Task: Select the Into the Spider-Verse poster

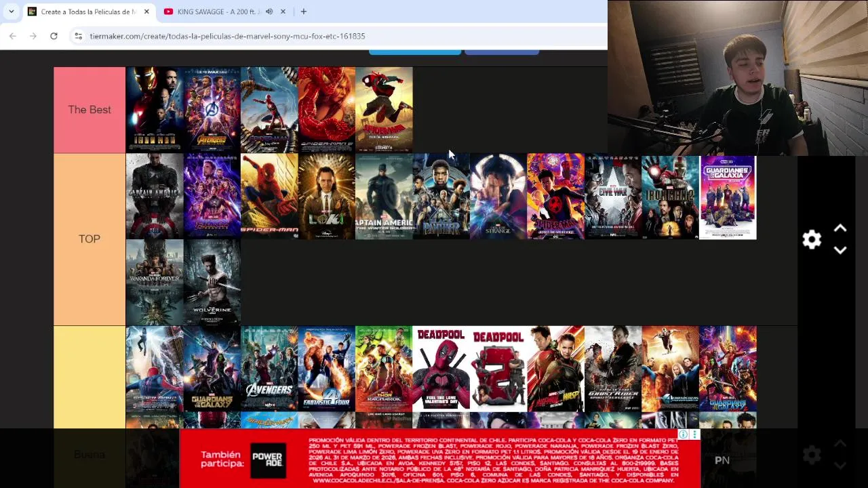Action: point(384,110)
